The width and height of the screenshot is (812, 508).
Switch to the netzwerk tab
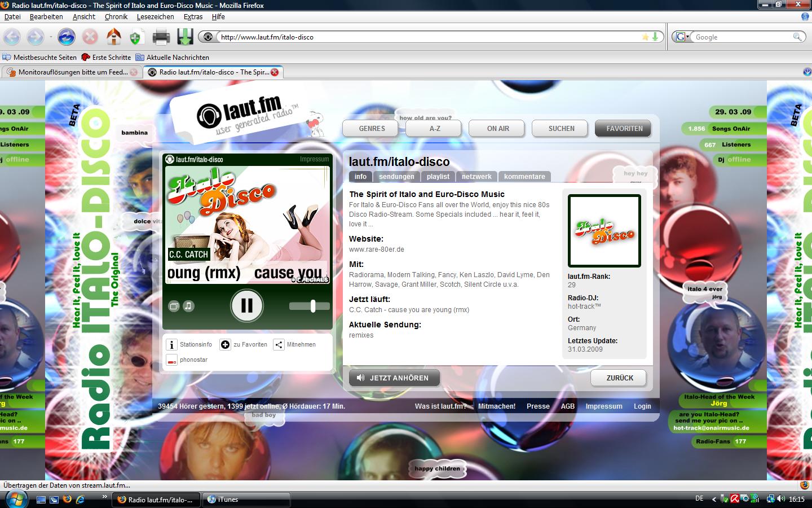(476, 177)
